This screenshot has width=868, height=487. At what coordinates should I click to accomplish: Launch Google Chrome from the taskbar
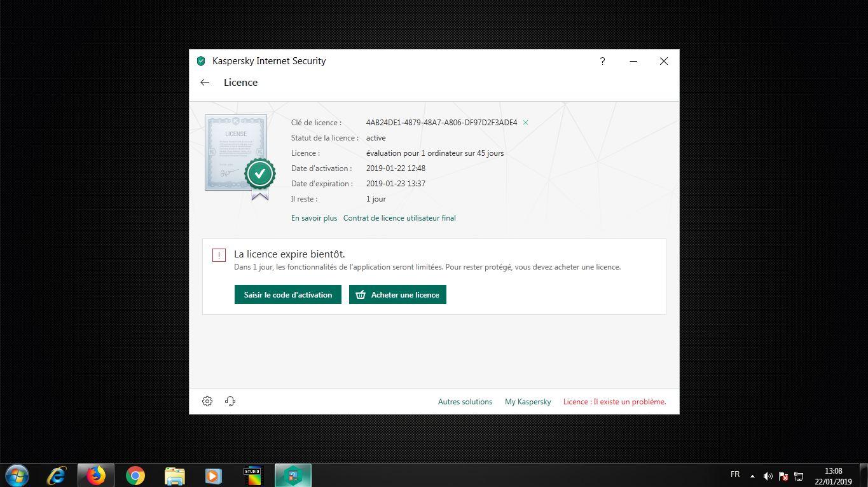(x=135, y=476)
